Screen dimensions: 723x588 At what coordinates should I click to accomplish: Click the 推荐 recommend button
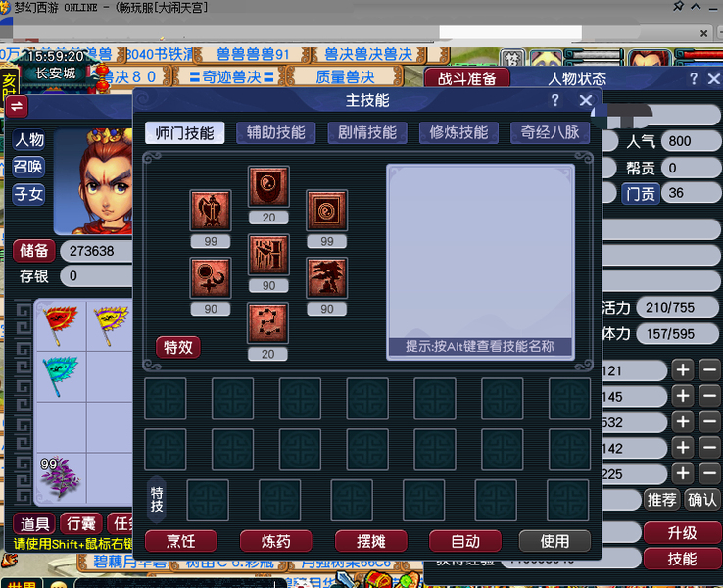661,500
